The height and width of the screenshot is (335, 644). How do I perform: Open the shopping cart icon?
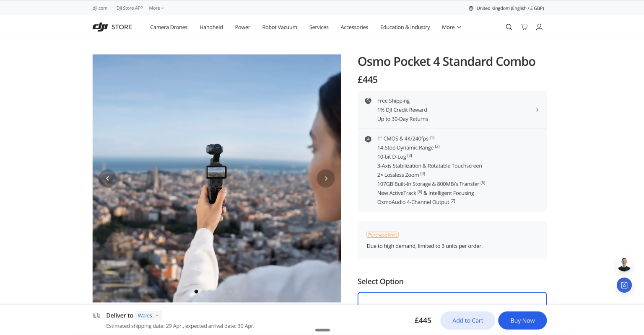click(524, 27)
